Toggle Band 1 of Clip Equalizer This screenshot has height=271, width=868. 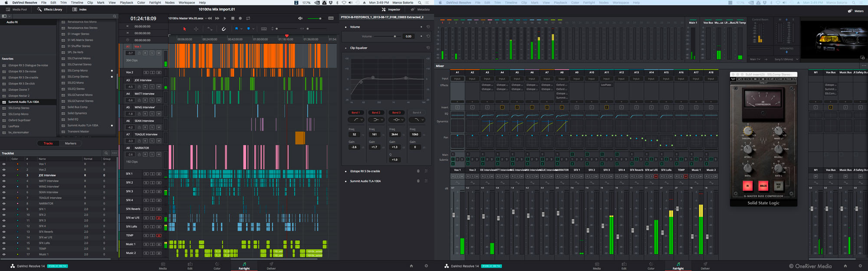(x=355, y=113)
